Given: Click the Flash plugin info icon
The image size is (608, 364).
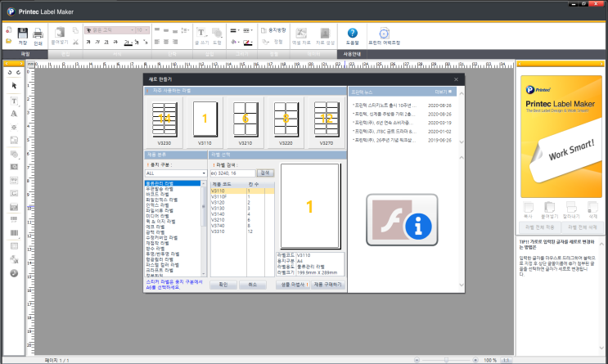Looking at the screenshot, I should (402, 220).
